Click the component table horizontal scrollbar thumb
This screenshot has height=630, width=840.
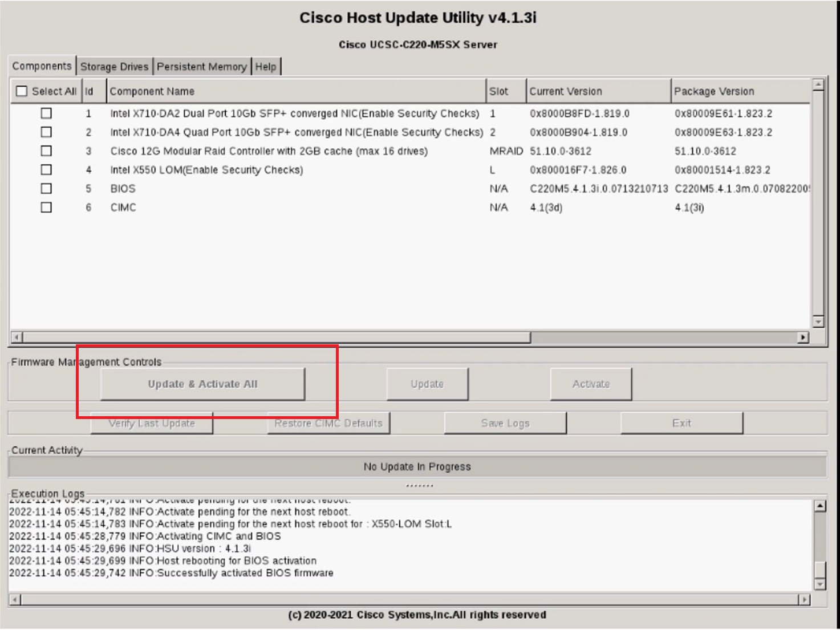click(x=277, y=337)
